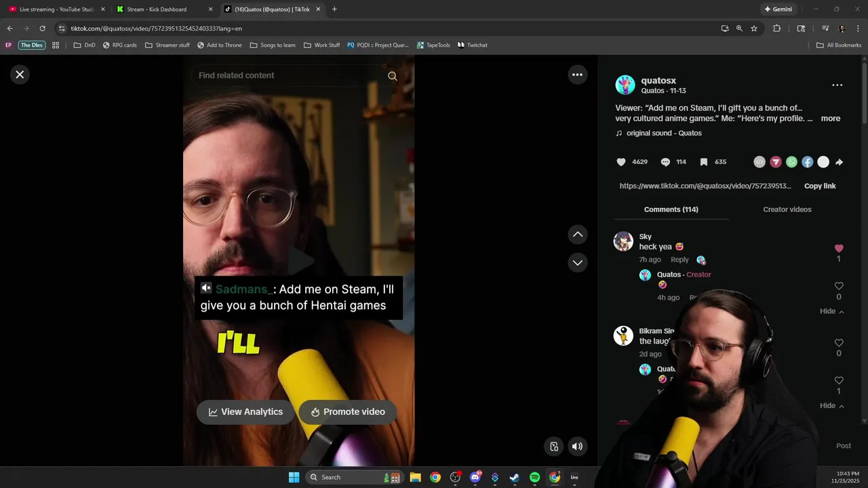Reload the page
868x488 pixels.
point(42,28)
